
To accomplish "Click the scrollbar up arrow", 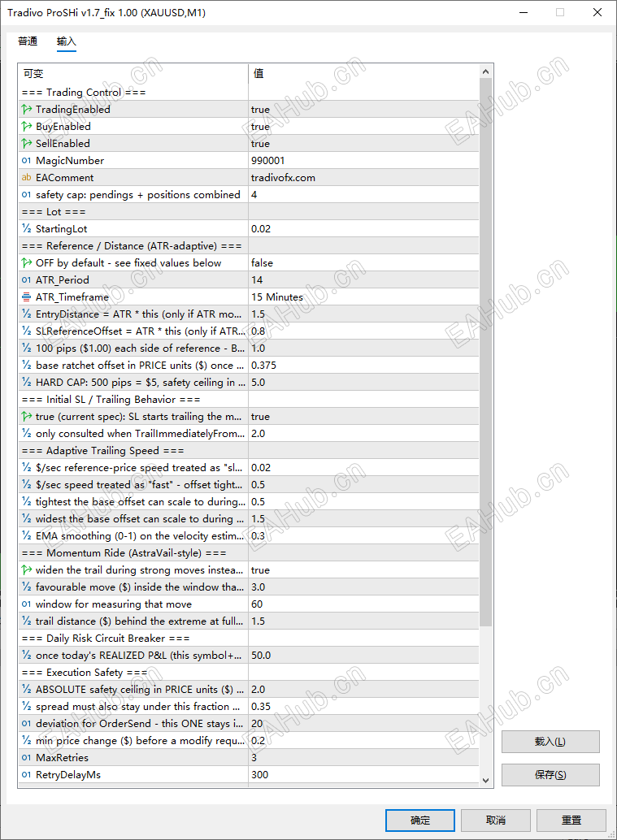I will (485, 71).
